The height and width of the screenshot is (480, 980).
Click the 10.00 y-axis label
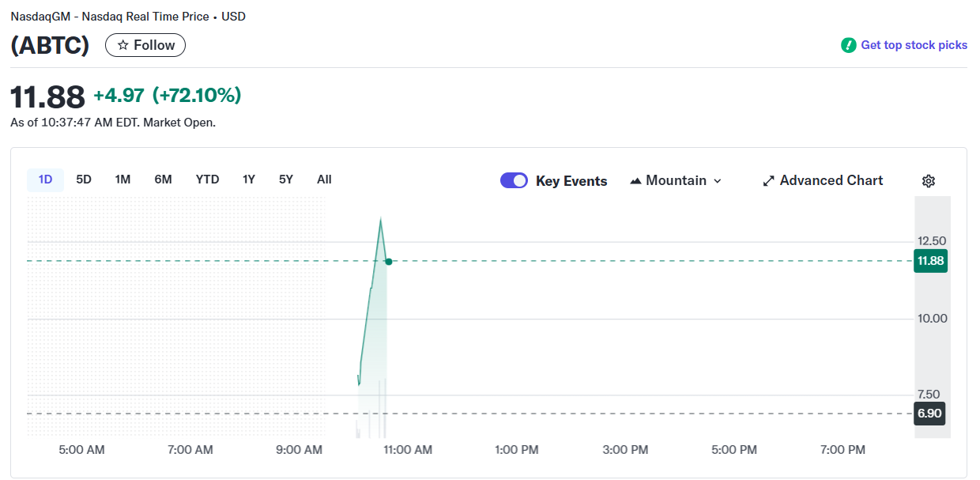pyautogui.click(x=932, y=319)
